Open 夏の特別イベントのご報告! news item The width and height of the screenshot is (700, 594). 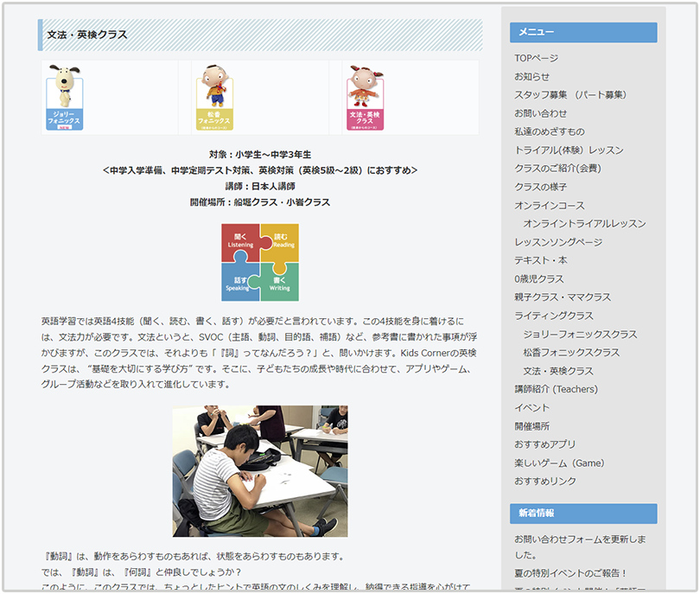click(x=570, y=572)
